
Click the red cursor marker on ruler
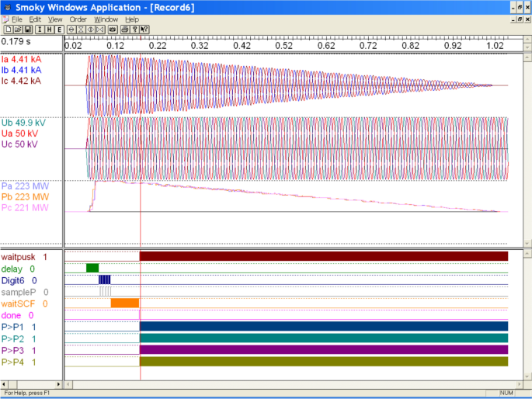coord(141,38)
